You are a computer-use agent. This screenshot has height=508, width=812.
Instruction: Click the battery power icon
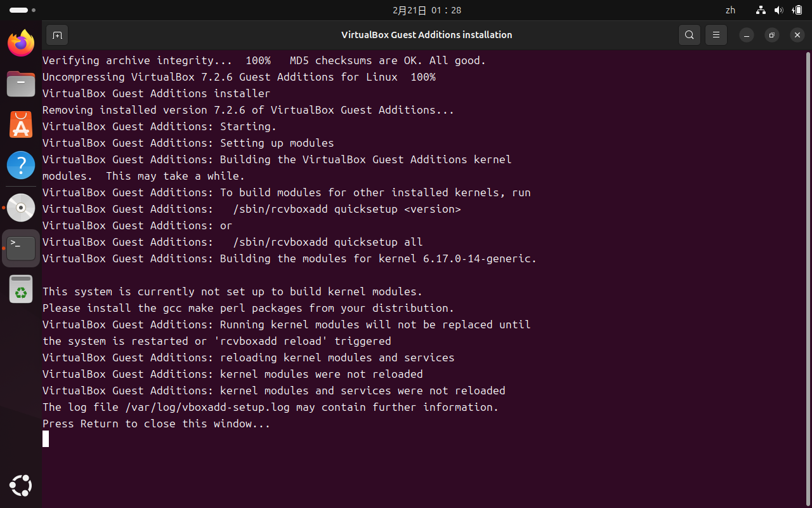[x=797, y=10]
